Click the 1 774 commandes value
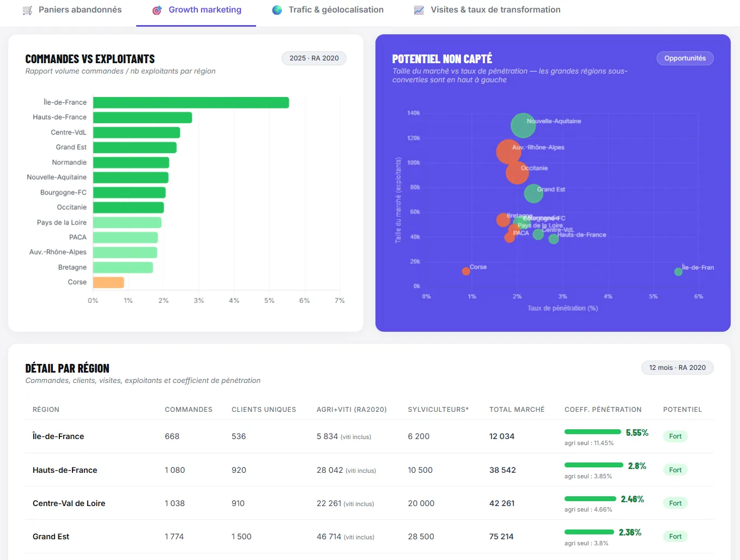 (x=174, y=537)
